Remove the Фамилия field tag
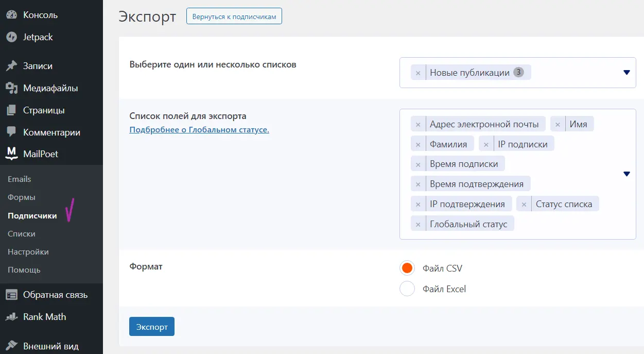The height and width of the screenshot is (354, 644). pyautogui.click(x=418, y=145)
